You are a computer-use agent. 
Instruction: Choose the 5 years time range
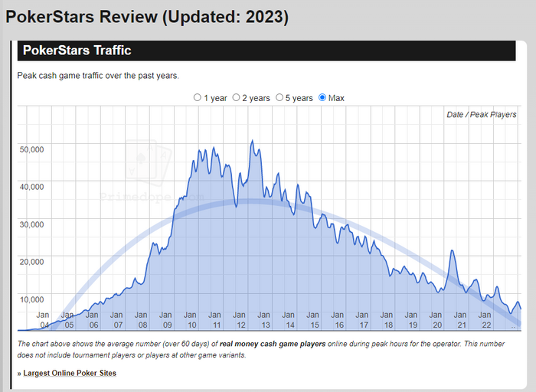click(x=279, y=97)
